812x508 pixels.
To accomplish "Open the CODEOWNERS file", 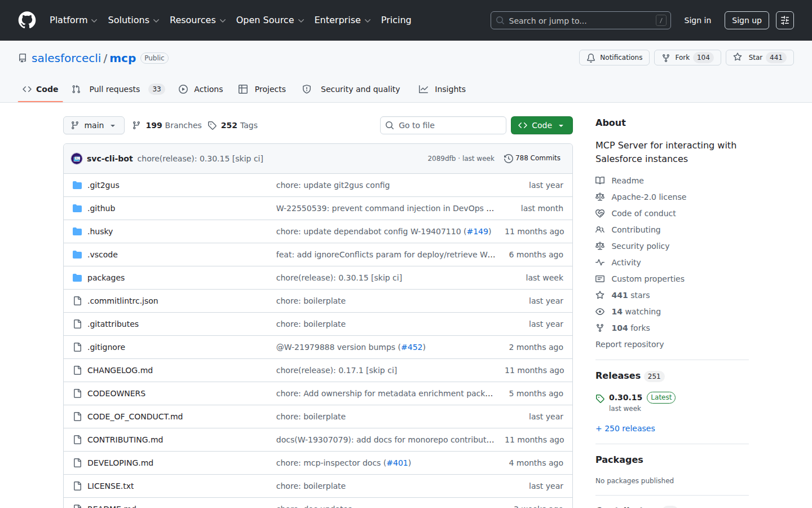I will click(x=116, y=393).
